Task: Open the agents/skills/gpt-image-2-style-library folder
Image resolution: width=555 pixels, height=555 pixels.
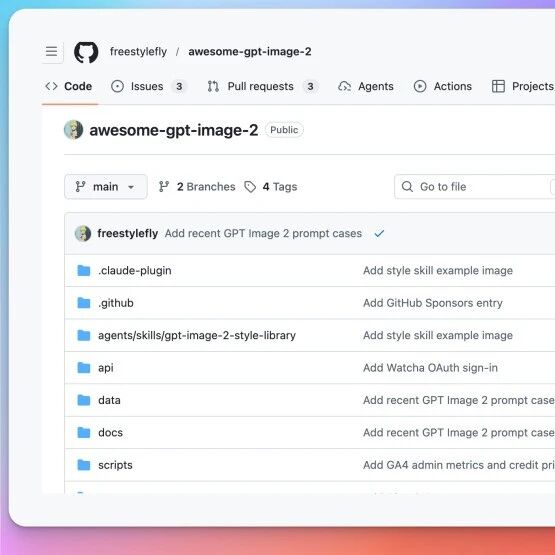Action: (x=197, y=335)
